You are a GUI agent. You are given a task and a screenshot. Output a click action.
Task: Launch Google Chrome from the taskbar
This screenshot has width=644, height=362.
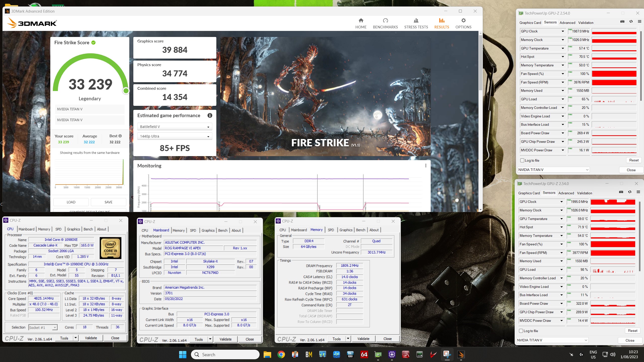click(x=281, y=355)
